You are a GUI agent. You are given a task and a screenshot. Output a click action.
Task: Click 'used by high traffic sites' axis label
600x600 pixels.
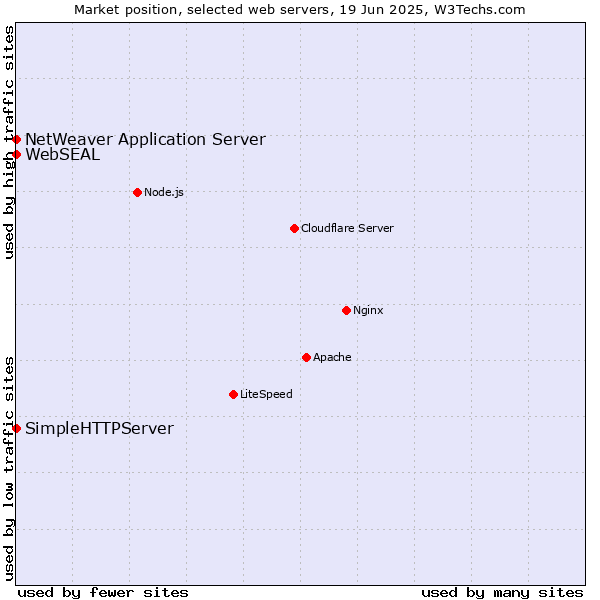point(9,144)
